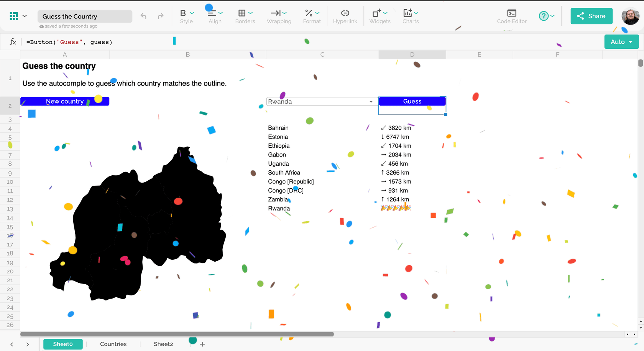This screenshot has width=644, height=351.
Task: Switch to the Sheet2 tab
Action: click(x=163, y=344)
